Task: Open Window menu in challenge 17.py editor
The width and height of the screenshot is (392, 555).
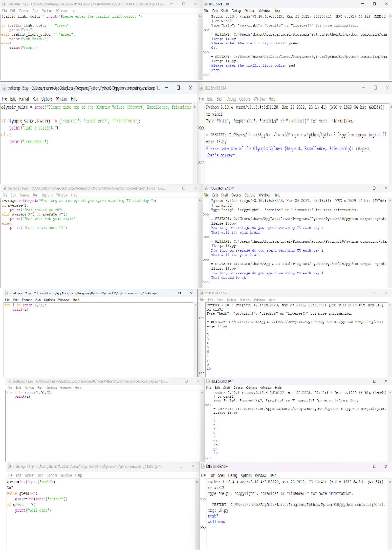Action: (x=64, y=300)
